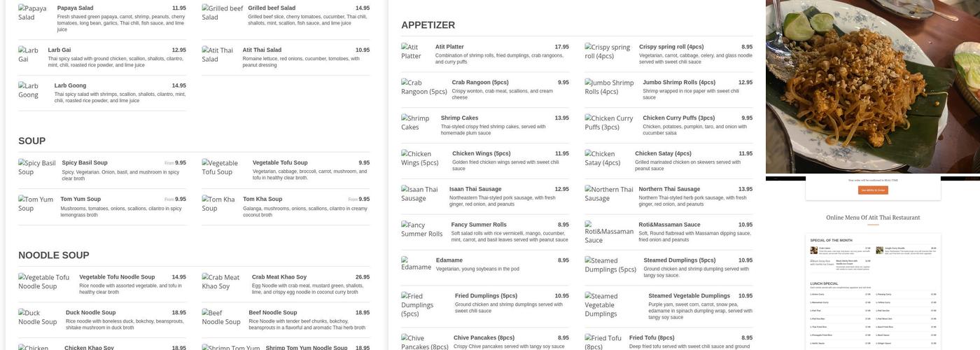Select the Tom Yum Soup item title

(80, 199)
